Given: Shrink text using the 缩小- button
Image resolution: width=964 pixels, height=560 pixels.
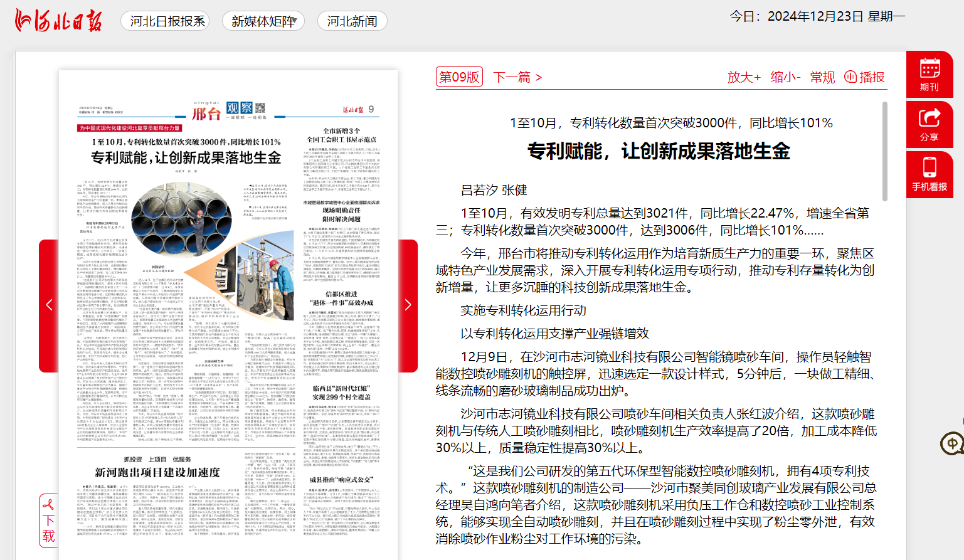Looking at the screenshot, I should tap(786, 77).
